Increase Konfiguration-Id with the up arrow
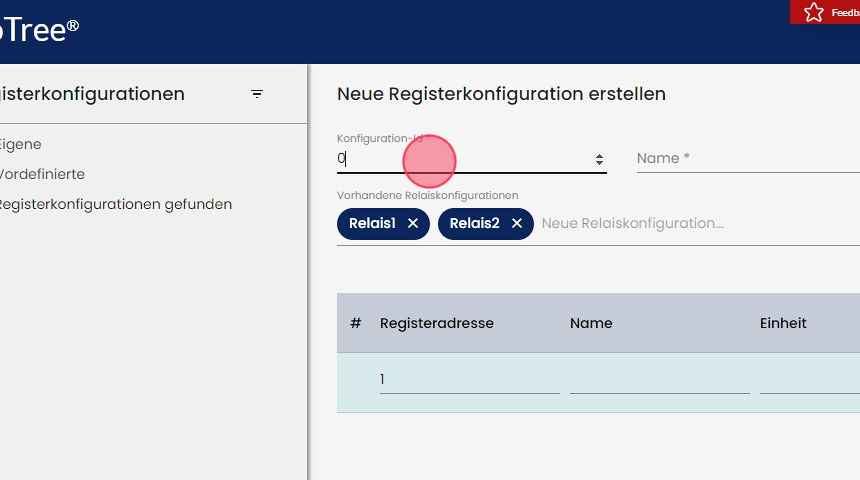Image resolution: width=860 pixels, height=480 pixels. [x=599, y=155]
